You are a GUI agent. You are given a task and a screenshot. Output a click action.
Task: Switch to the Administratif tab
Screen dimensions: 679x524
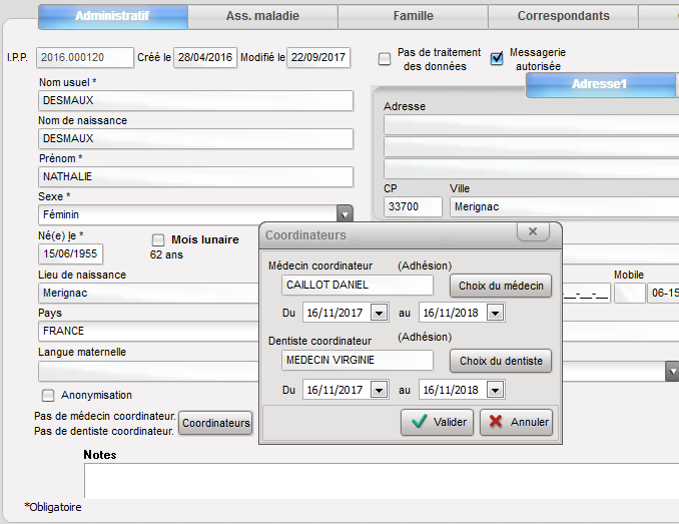tap(113, 16)
